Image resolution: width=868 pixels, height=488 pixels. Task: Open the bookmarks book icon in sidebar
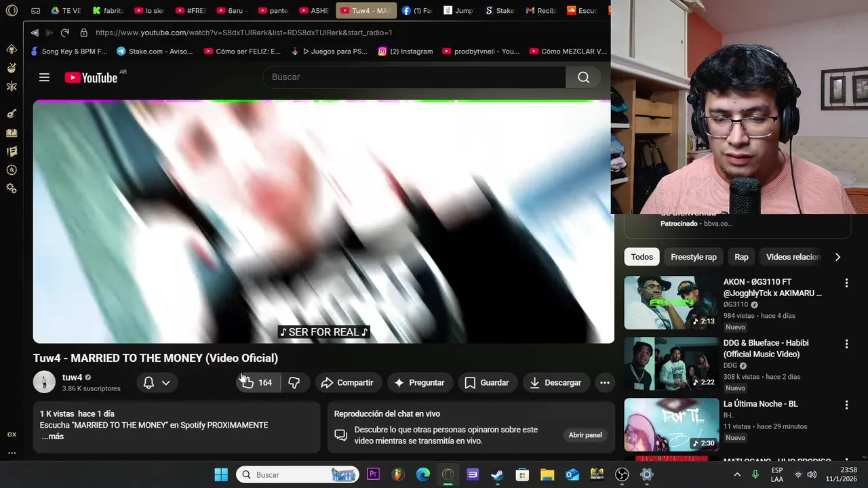click(x=12, y=134)
